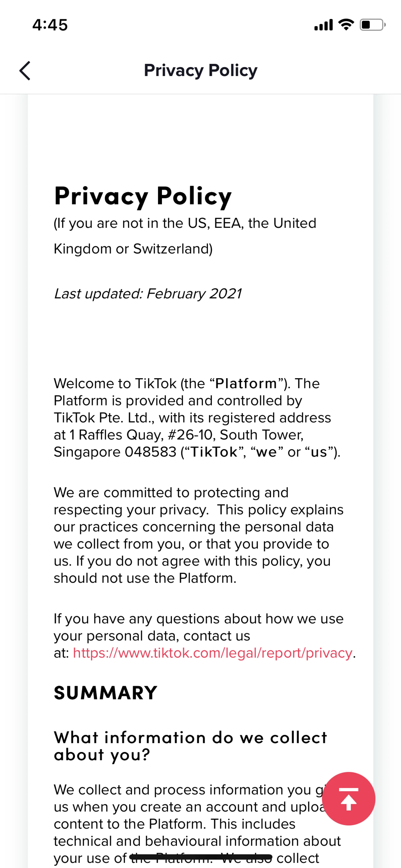This screenshot has height=868, width=401.
Task: Tap the cellular signal strength icon
Action: click(x=323, y=25)
